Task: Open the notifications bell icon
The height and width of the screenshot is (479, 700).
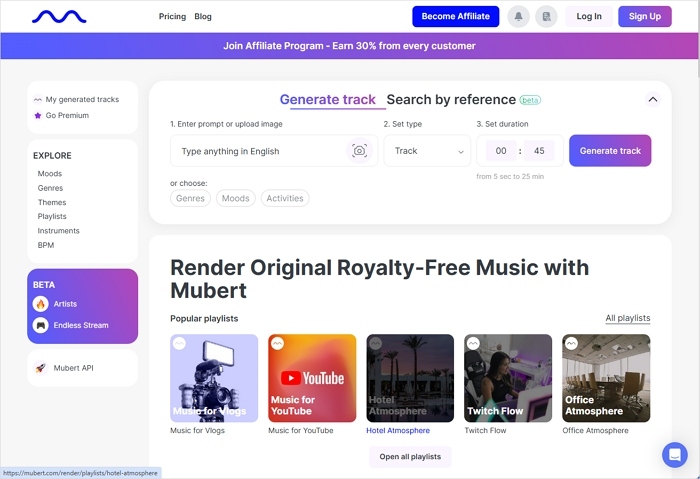Action: [x=518, y=17]
